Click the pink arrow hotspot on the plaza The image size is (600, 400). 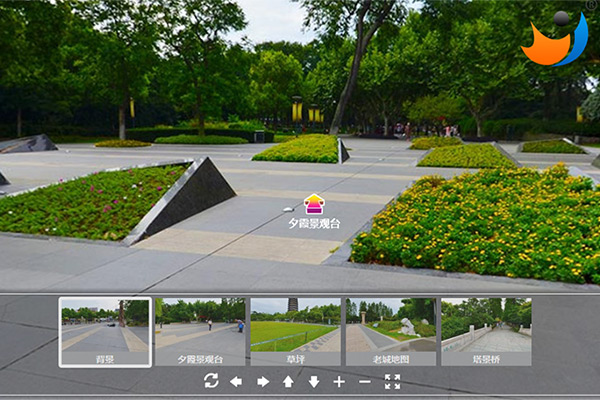(x=313, y=204)
